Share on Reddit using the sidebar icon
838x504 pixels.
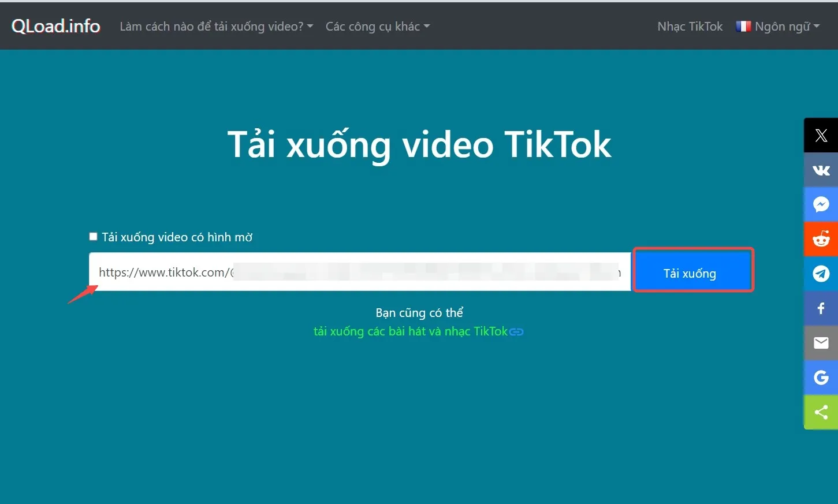pos(821,239)
